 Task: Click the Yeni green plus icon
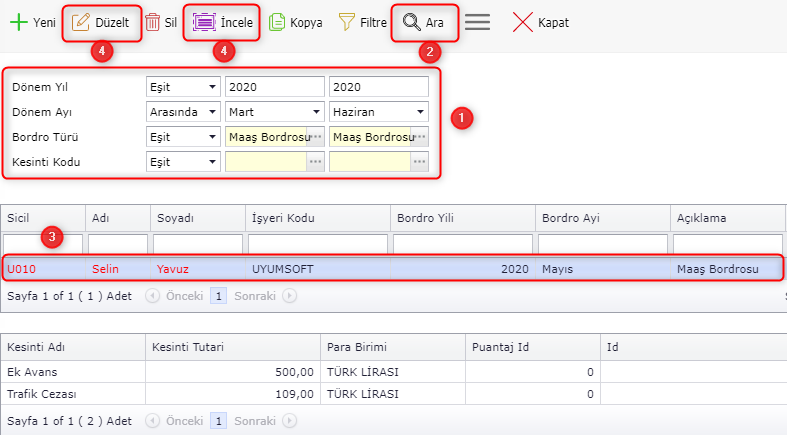click(x=18, y=22)
